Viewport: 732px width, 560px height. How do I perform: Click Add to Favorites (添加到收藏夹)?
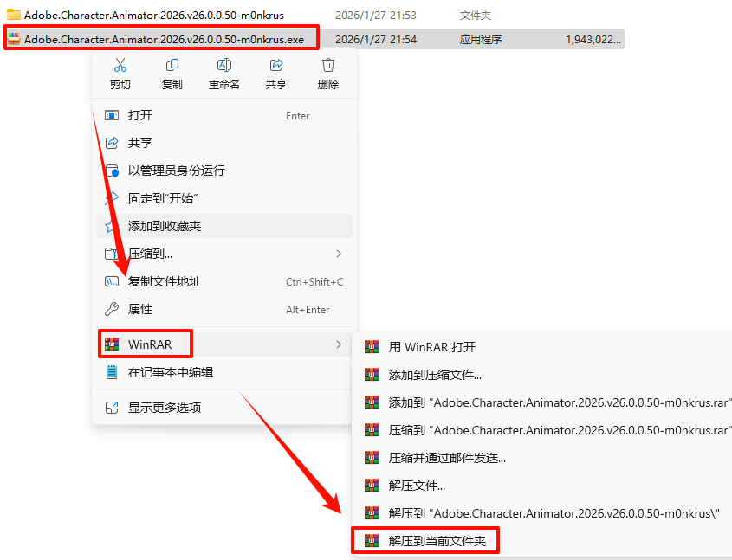click(224, 226)
